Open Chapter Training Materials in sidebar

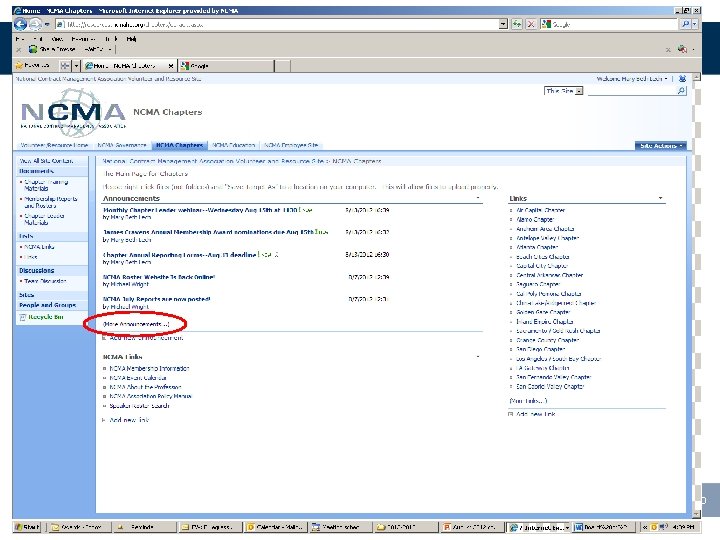pos(45,185)
